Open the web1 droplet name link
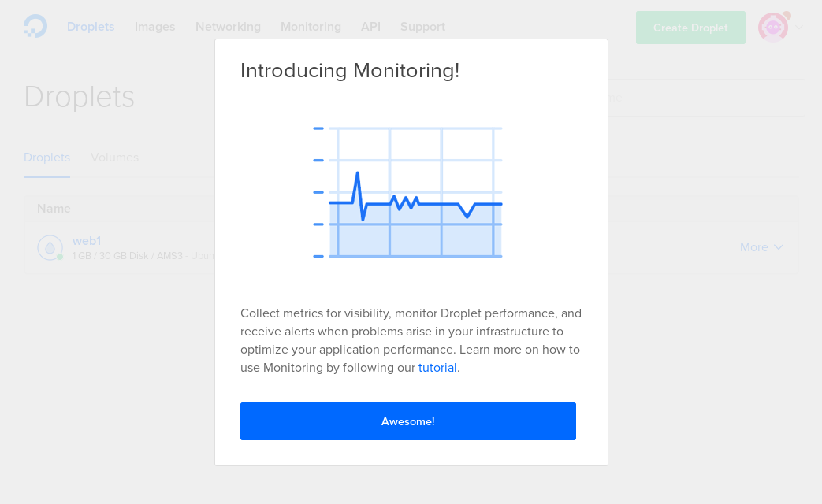The image size is (822, 504). (x=87, y=241)
